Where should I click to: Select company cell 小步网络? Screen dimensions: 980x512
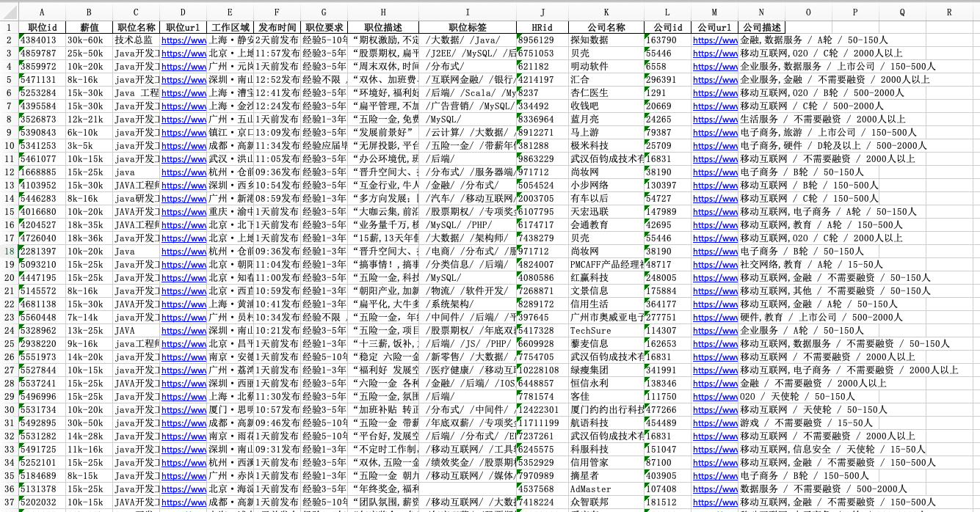click(606, 186)
